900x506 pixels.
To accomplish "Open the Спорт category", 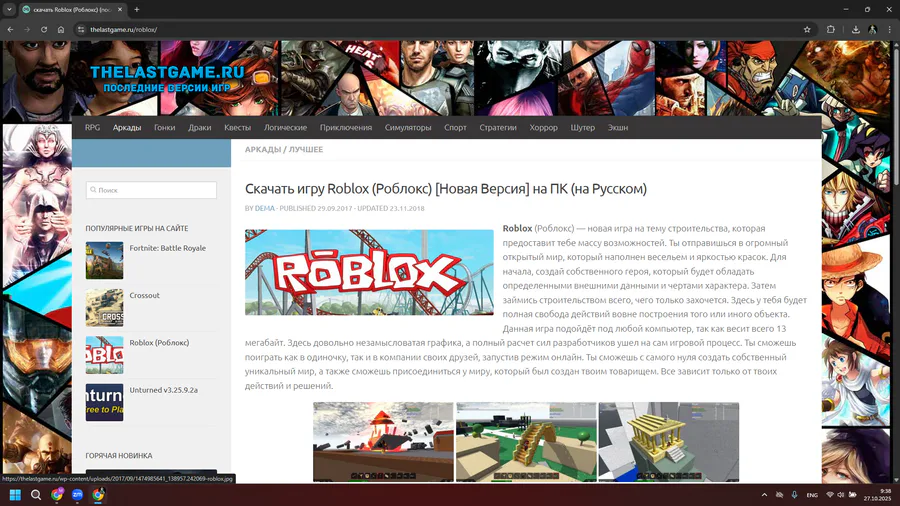I will click(x=455, y=127).
